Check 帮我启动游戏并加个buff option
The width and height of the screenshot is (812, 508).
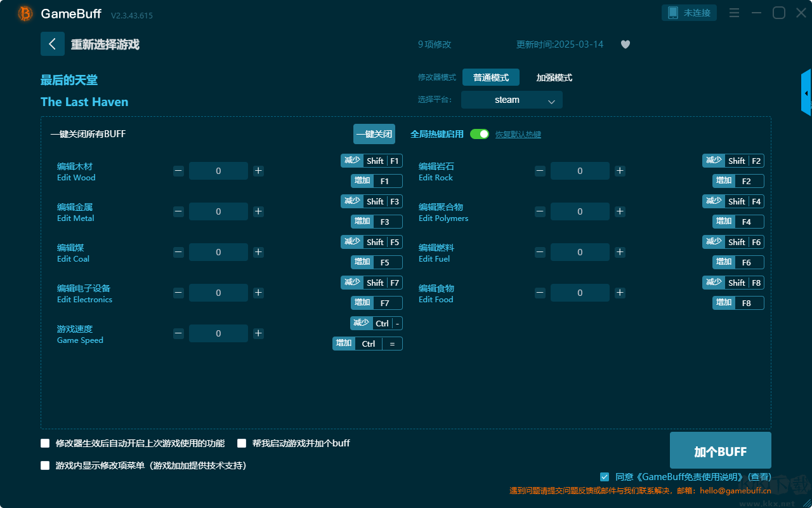click(242, 443)
